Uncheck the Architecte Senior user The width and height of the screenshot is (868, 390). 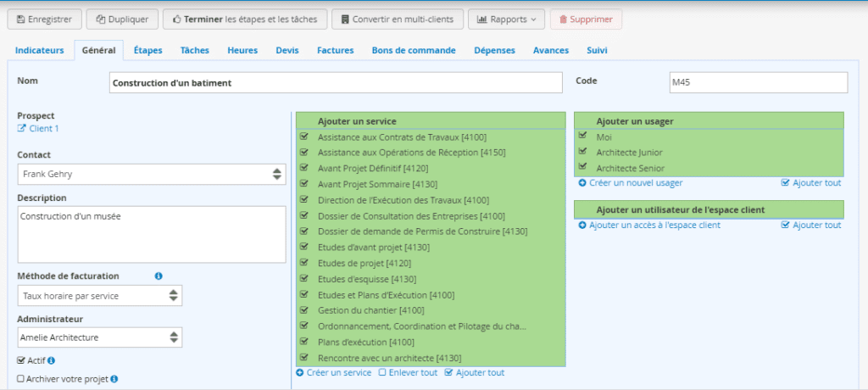(581, 167)
